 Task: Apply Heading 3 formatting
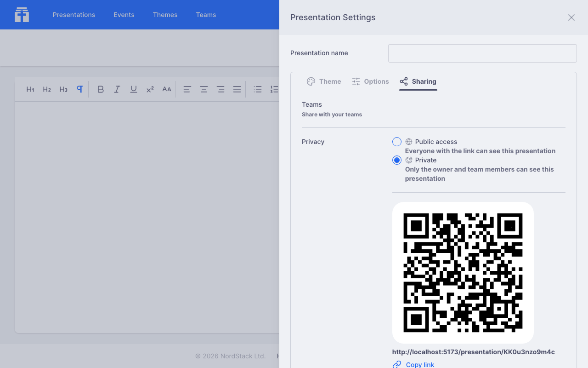63,89
